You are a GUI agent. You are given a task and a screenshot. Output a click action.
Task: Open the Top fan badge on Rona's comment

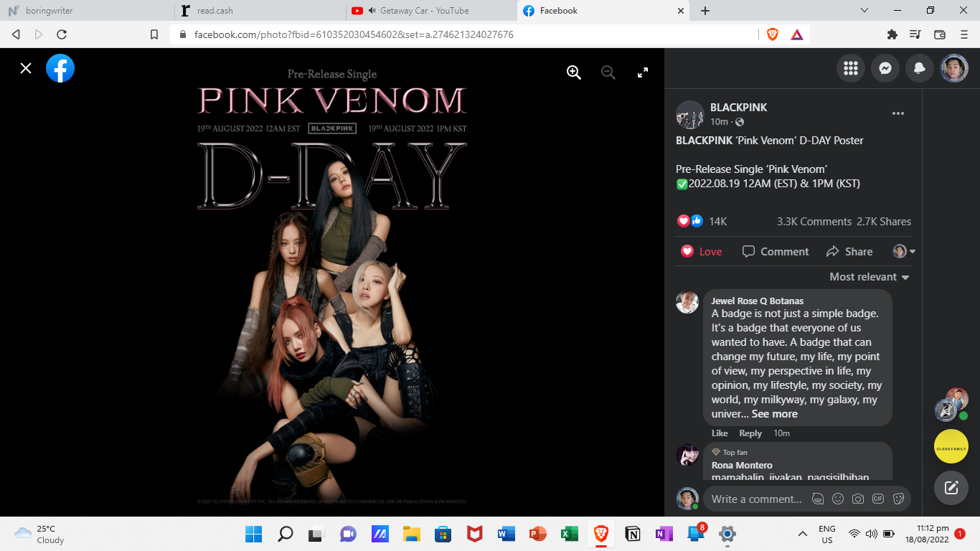point(730,453)
